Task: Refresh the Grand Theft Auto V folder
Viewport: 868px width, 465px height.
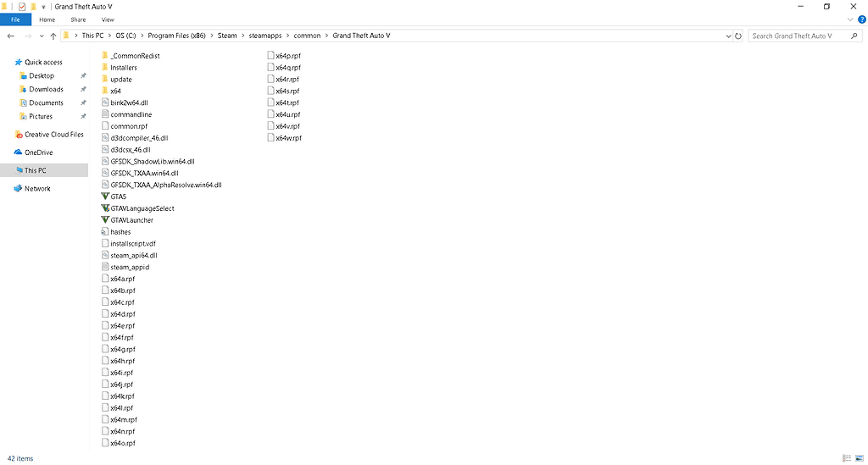Action: point(738,36)
